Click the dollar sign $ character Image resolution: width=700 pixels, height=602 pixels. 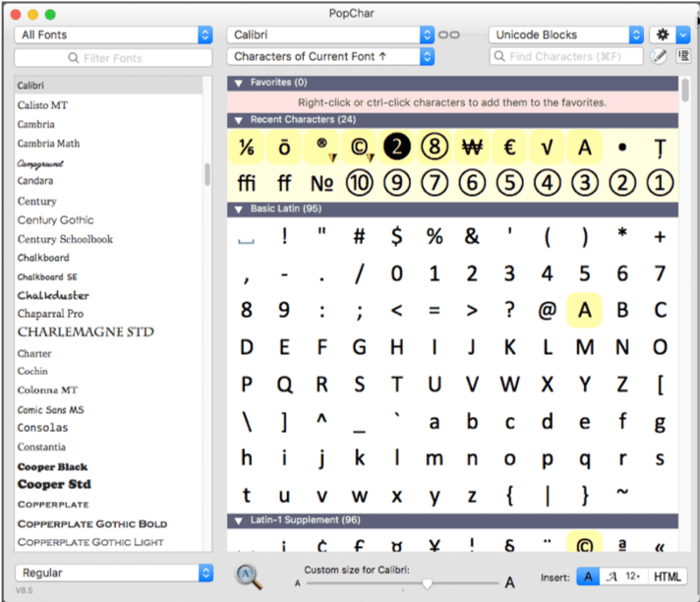click(397, 236)
